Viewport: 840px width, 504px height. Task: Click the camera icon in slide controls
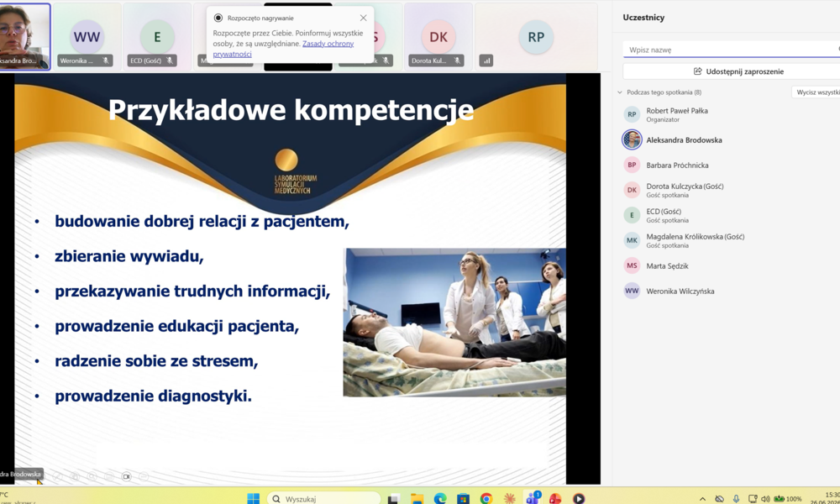127,476
